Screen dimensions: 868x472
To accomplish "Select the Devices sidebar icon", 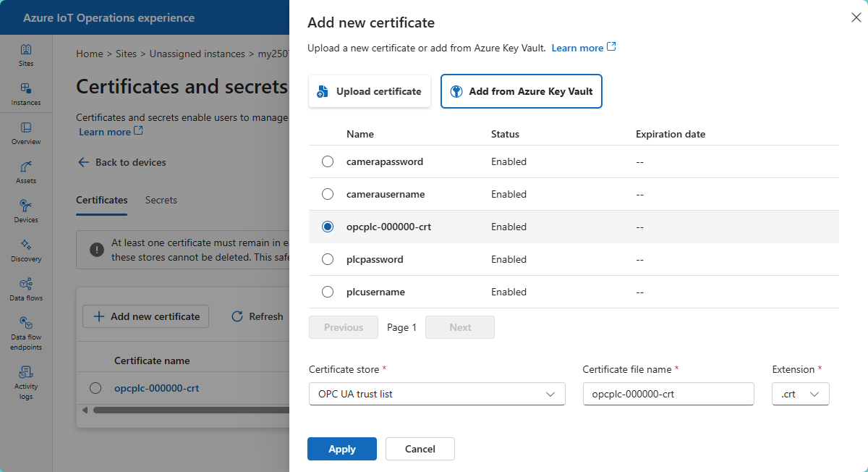I will [x=26, y=211].
